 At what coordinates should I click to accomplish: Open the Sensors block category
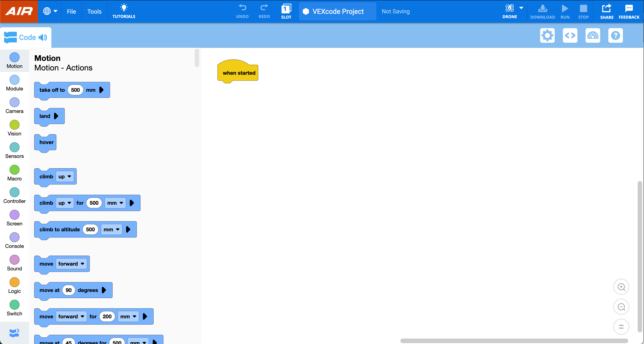tap(14, 147)
